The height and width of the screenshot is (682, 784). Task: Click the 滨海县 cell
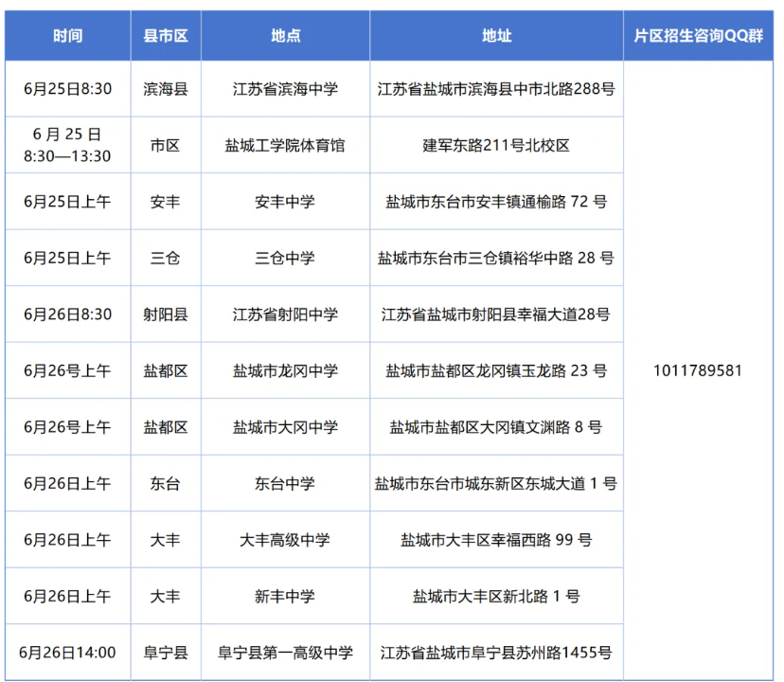(166, 89)
